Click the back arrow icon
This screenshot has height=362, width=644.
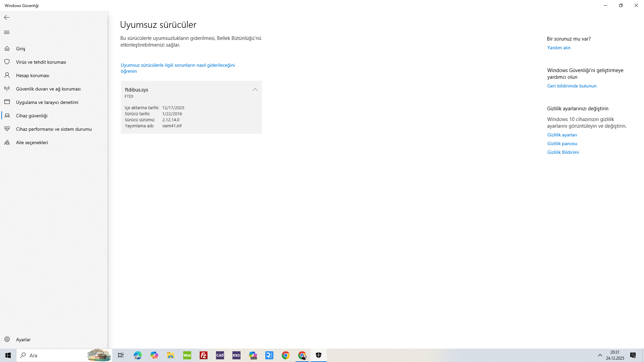coord(7,17)
